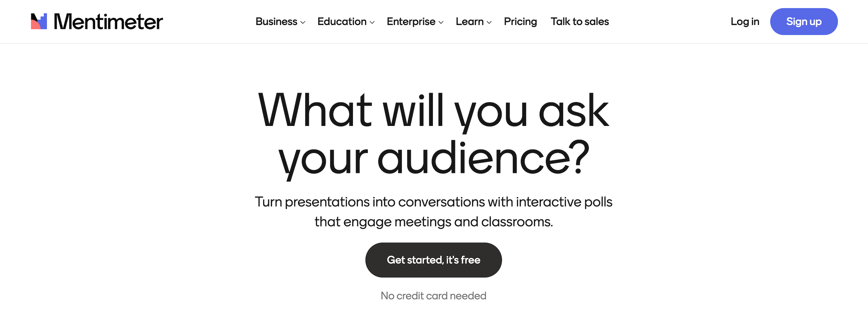Click the dark Get started call-to-action

(x=433, y=260)
